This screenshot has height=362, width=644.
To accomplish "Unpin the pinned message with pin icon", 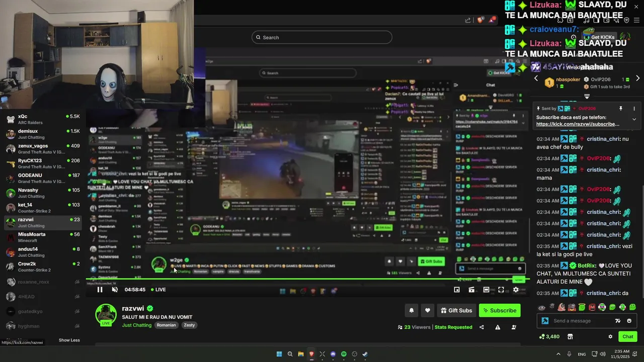I will tap(621, 109).
